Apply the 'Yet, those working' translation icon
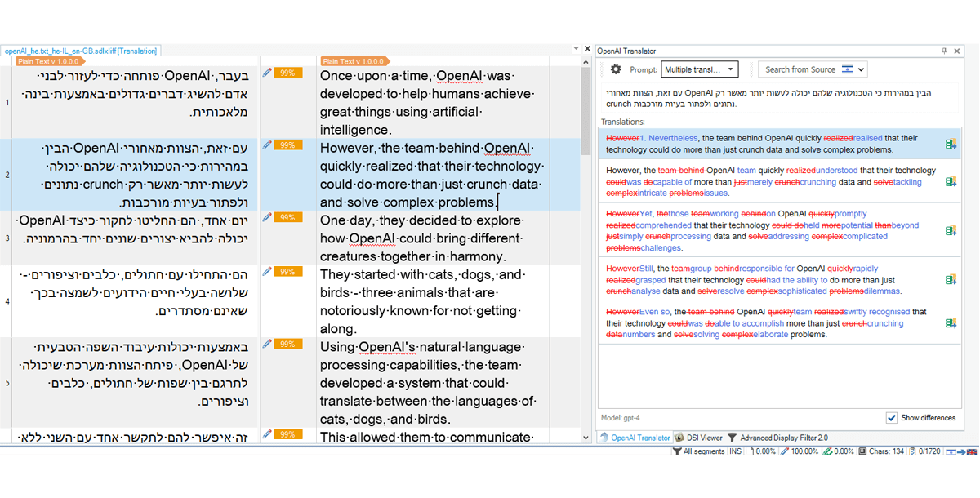The width and height of the screenshot is (980, 498). [951, 230]
